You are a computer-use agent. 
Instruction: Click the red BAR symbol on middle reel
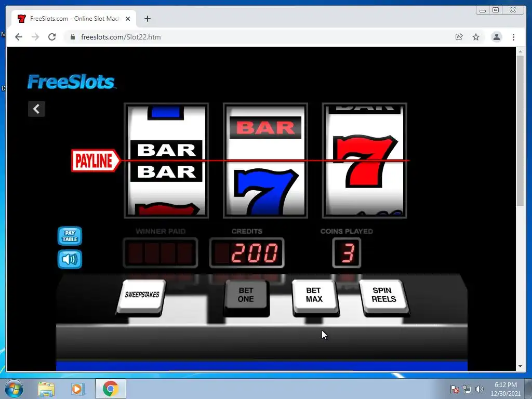click(x=265, y=128)
